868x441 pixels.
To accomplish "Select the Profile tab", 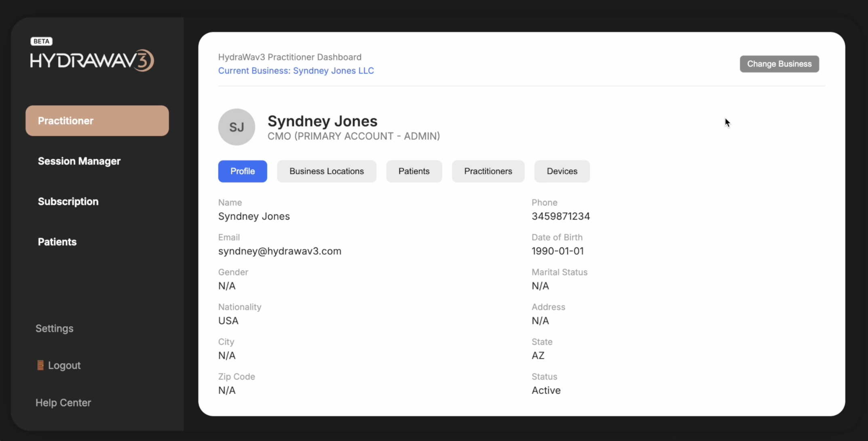I will click(x=243, y=171).
